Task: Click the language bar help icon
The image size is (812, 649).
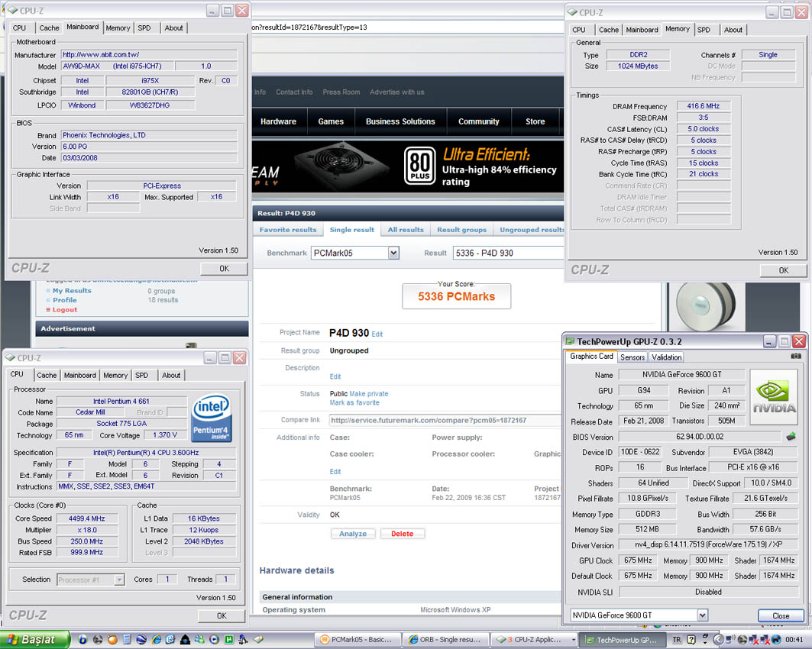Action: coord(691,640)
